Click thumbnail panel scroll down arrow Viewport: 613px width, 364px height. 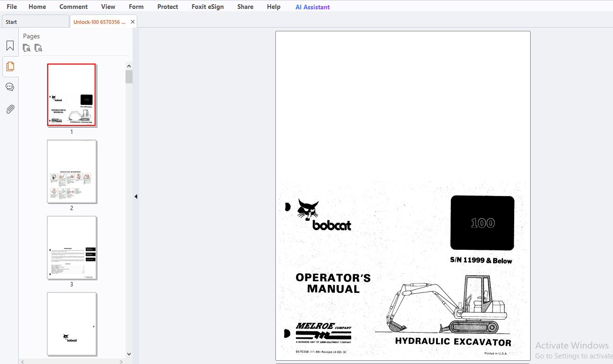coord(129,354)
